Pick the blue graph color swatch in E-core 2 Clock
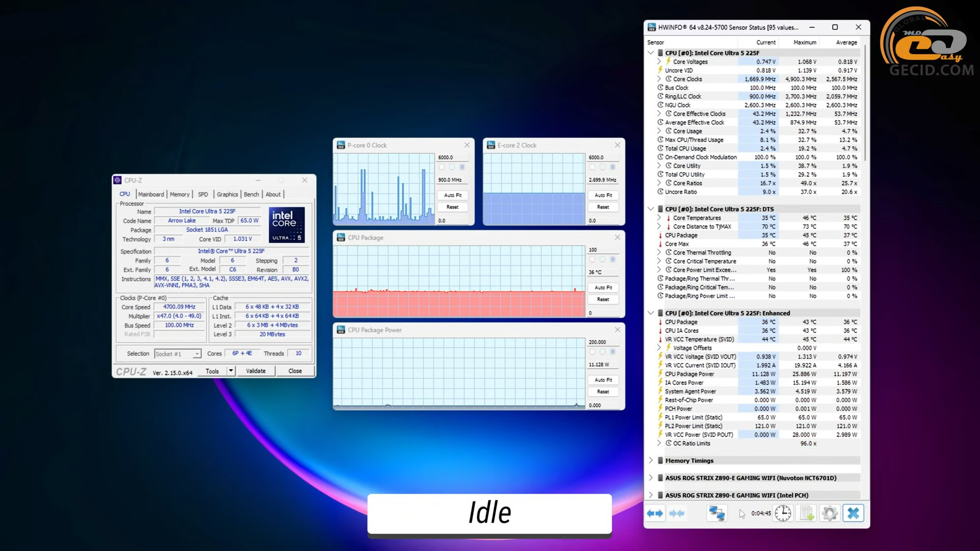The image size is (980, 551). click(x=612, y=167)
